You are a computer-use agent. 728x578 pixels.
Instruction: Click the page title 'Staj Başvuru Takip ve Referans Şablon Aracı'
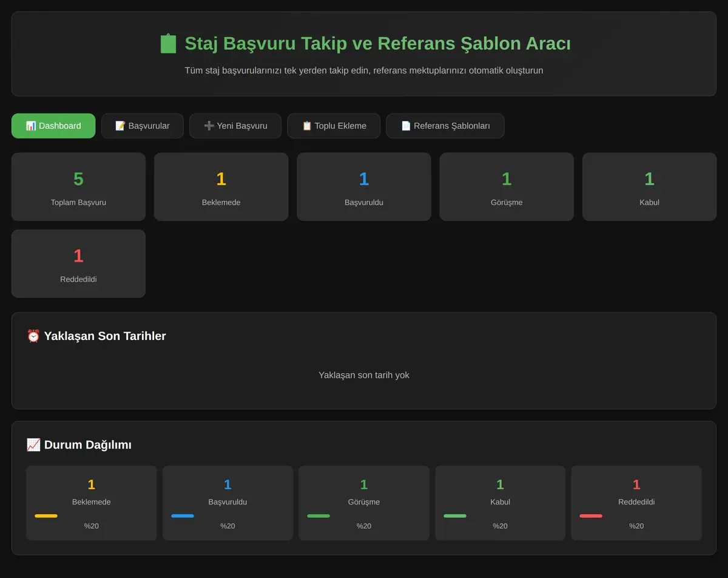pyautogui.click(x=377, y=44)
